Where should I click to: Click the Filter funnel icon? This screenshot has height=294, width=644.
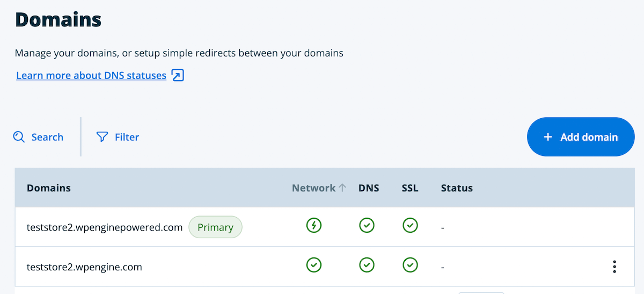point(102,137)
